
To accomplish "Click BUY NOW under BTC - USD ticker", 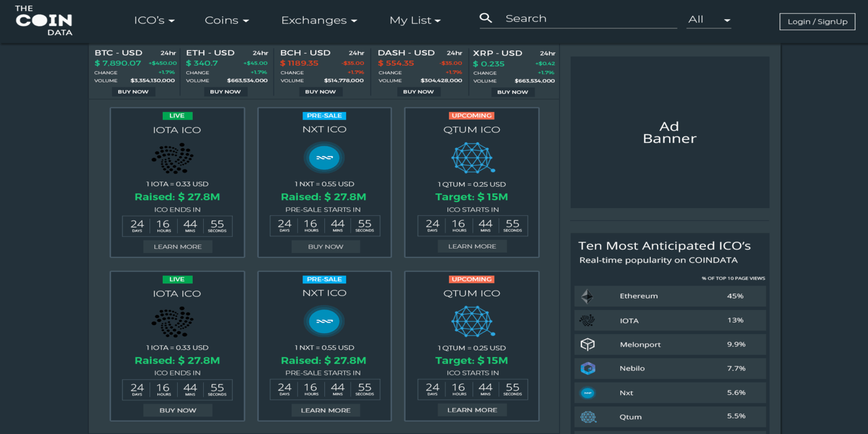I will (x=133, y=92).
